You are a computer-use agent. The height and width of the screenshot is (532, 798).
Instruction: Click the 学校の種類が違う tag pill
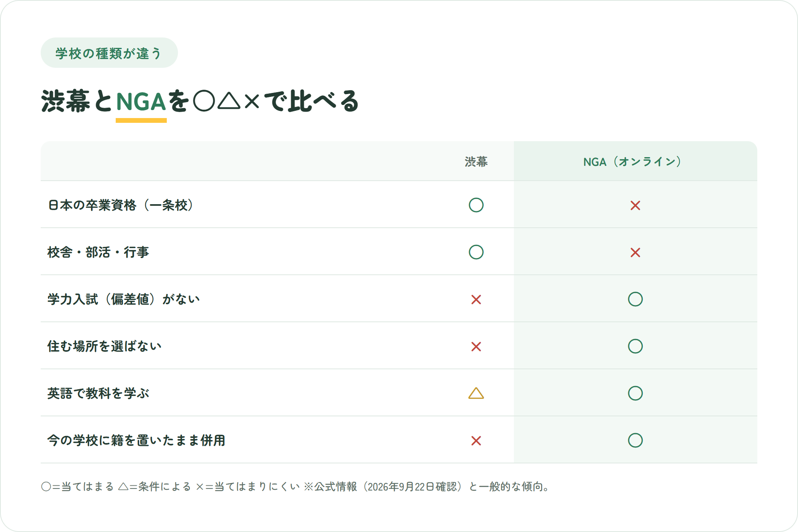click(109, 53)
